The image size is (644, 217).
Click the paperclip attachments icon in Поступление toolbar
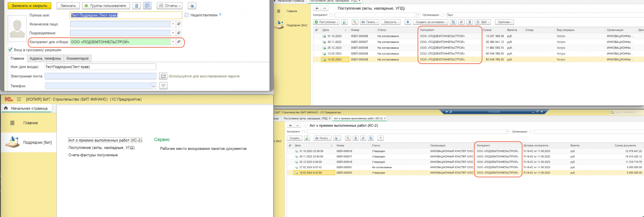[x=461, y=22]
